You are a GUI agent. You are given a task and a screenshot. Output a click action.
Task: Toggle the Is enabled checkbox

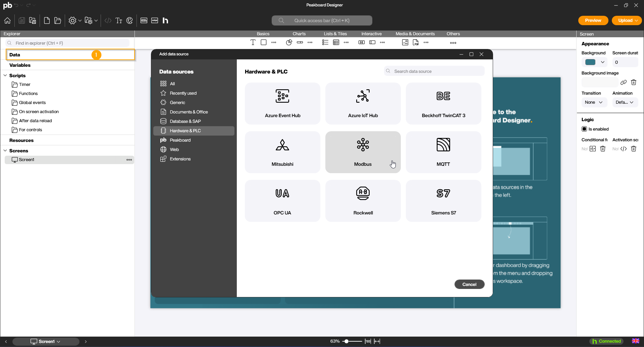click(584, 129)
